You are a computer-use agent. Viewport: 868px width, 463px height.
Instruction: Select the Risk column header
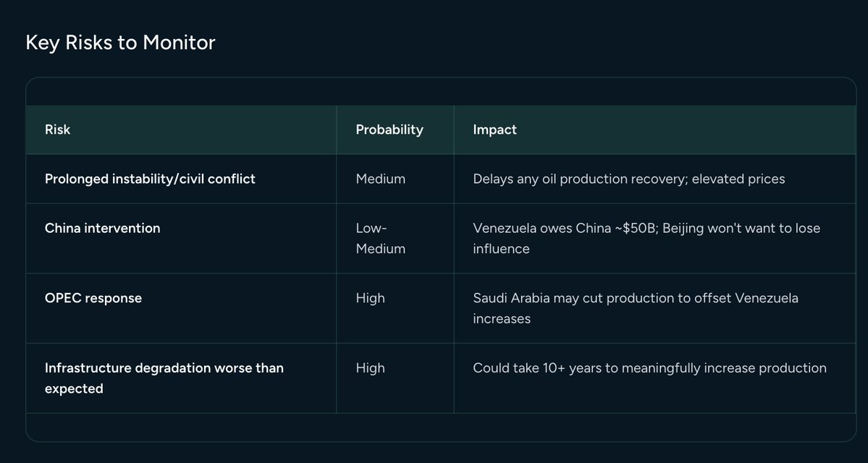click(x=58, y=130)
